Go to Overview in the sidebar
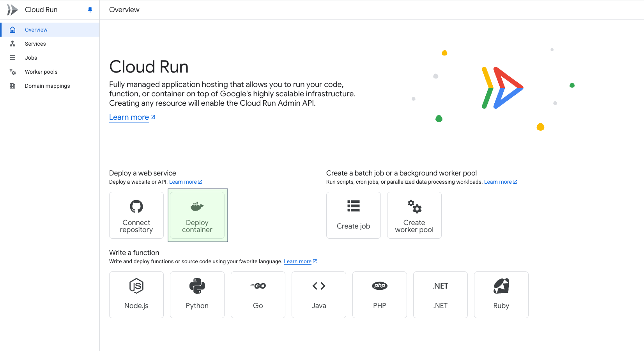 (x=36, y=30)
